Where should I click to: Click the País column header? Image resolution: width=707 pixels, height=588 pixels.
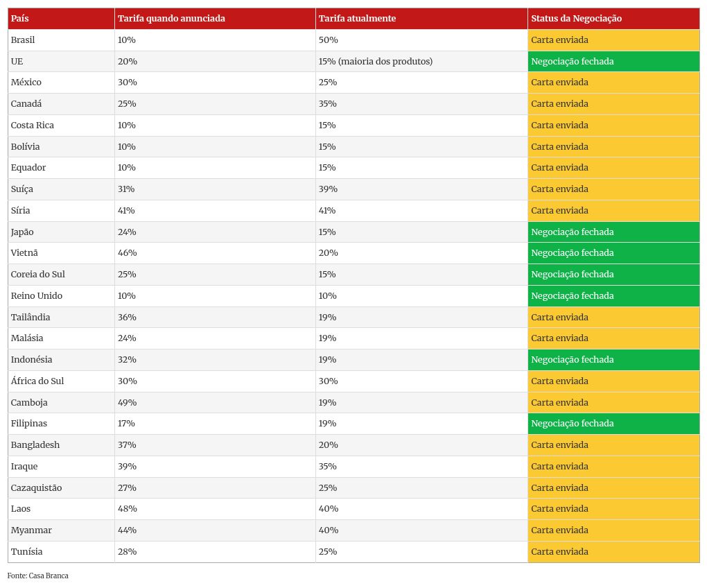coord(20,19)
